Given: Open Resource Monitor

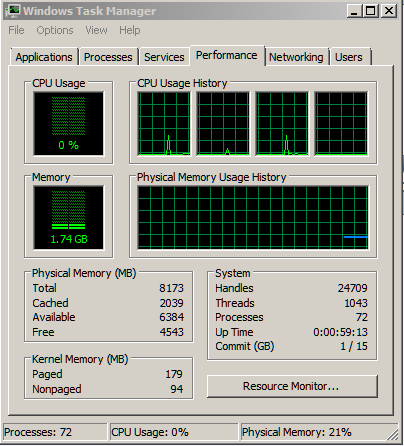Looking at the screenshot, I should [292, 386].
